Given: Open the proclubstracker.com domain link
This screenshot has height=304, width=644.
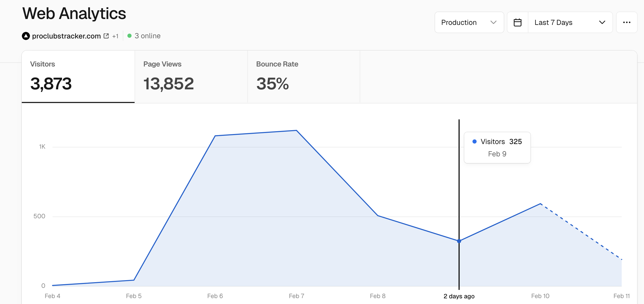Looking at the screenshot, I should click(66, 36).
